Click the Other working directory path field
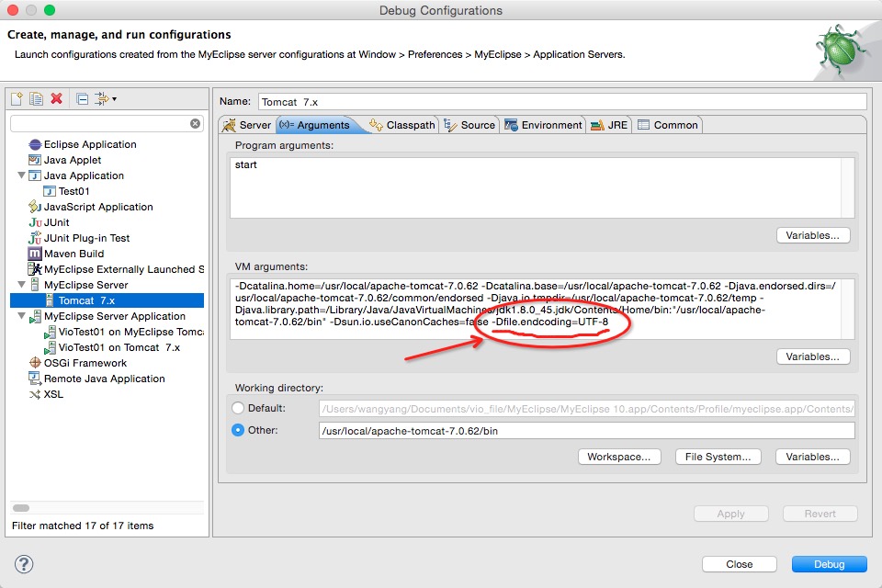The width and height of the screenshot is (882, 588). [x=587, y=431]
